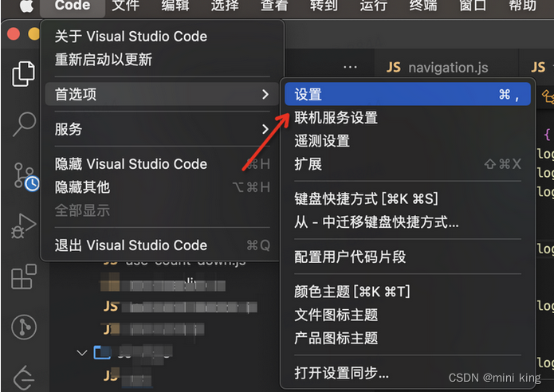
Task: Choose 退出 Visual Studio Code
Action: click(162, 245)
